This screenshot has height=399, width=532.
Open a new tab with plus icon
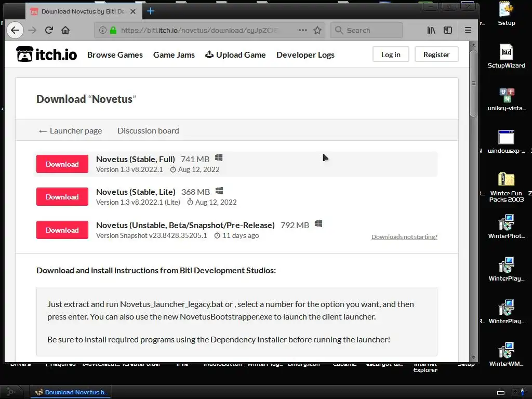coord(151,11)
